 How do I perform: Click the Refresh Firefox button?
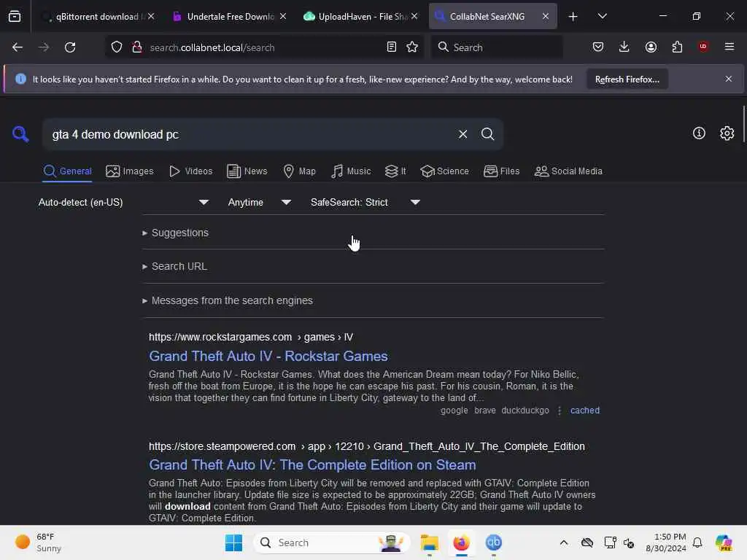pyautogui.click(x=627, y=79)
